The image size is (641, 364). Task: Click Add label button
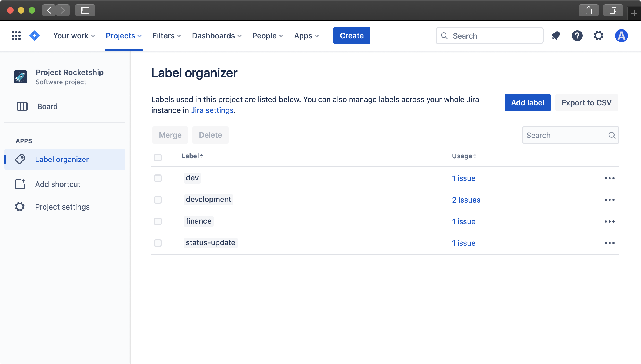[x=527, y=102]
